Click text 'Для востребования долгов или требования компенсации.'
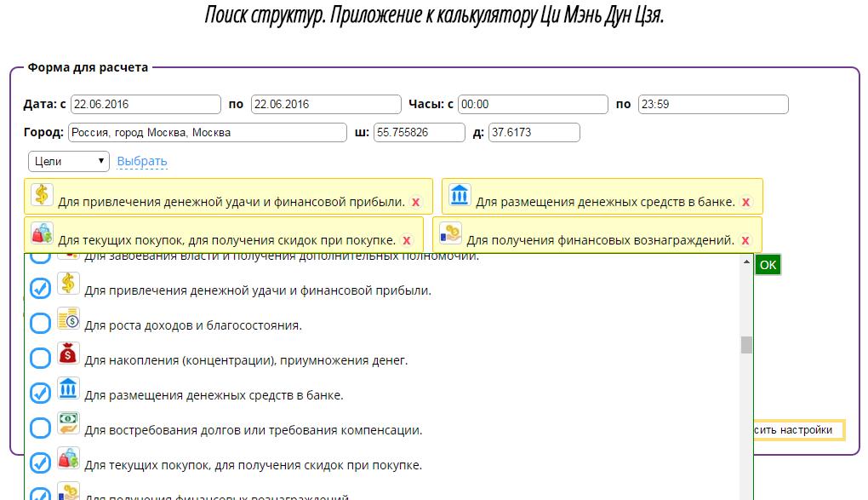Viewport: 868px width, 500px height. [x=254, y=430]
